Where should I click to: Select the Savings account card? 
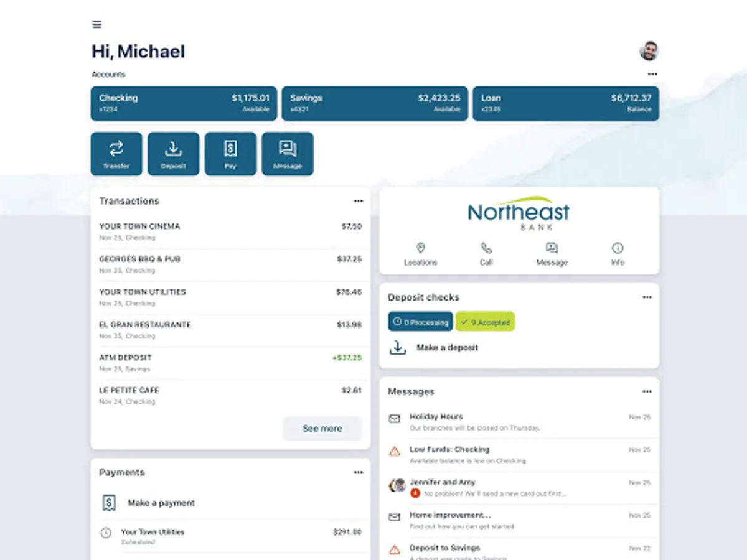click(375, 103)
